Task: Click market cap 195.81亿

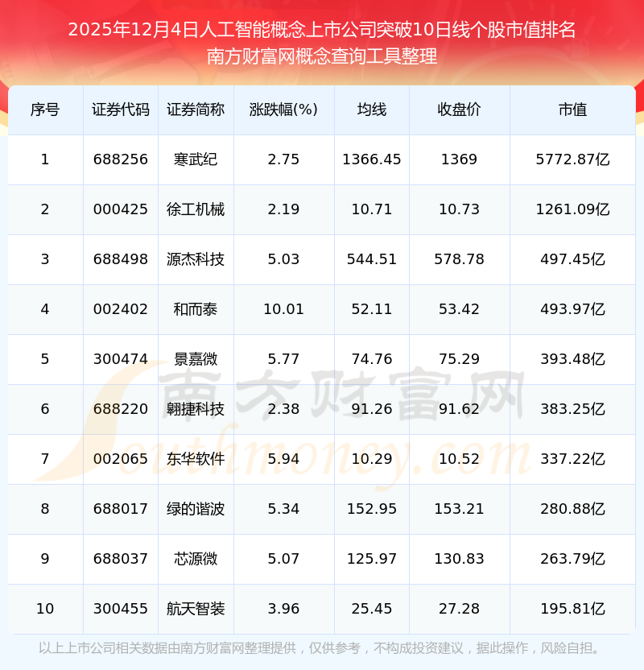Action: (x=572, y=609)
